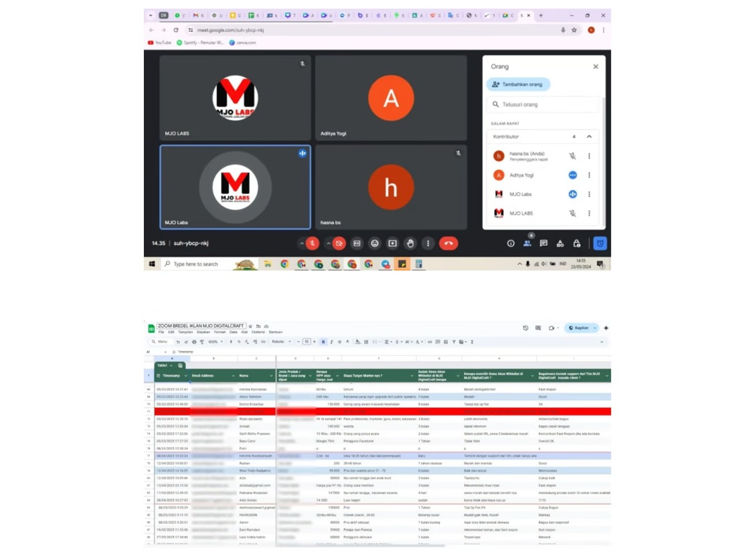
Task: Toggle the muted microphone button
Action: click(313, 244)
